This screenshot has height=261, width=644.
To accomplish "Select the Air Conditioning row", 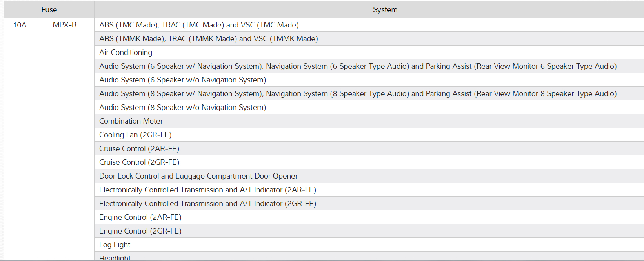I will click(126, 52).
